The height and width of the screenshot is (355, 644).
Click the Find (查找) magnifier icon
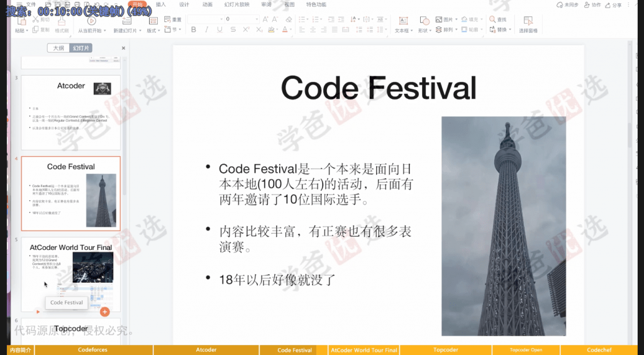[492, 20]
